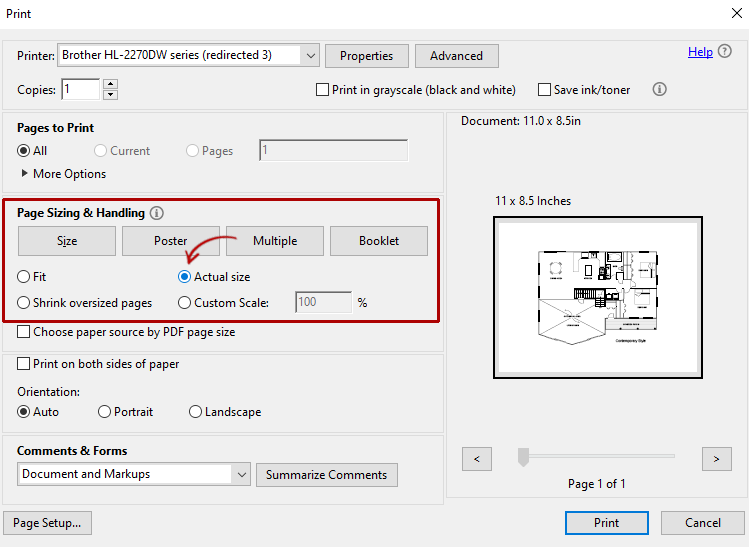The width and height of the screenshot is (749, 547).
Task: Switch to the Booklet sizing option
Action: coord(379,241)
